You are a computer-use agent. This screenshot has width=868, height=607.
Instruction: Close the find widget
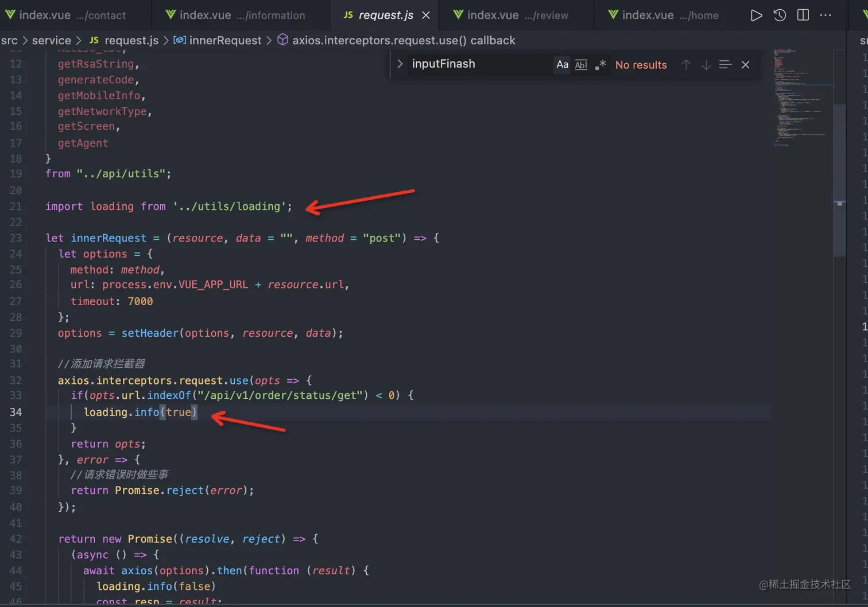(x=745, y=65)
